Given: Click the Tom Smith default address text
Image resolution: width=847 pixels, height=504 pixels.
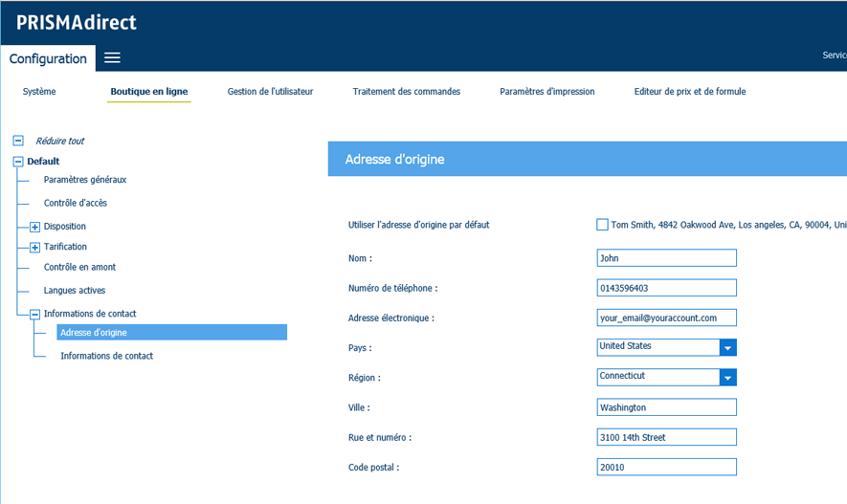Looking at the screenshot, I should click(x=728, y=225).
